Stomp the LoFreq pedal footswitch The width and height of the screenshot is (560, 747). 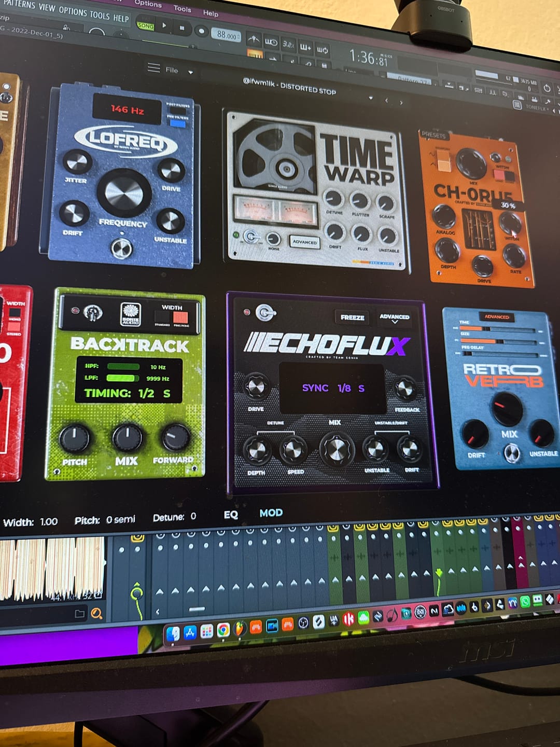click(x=121, y=249)
